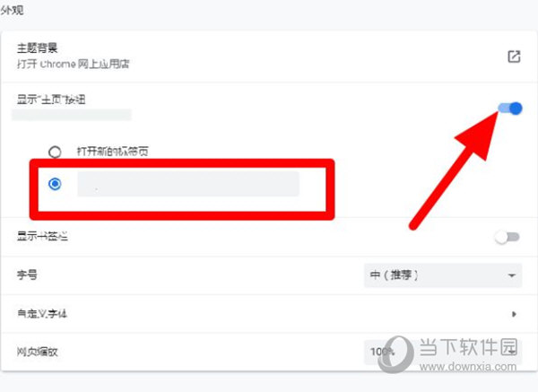The height and width of the screenshot is (392, 538).
Task: Open the Chrome Web Store external link icon
Action: pos(514,57)
